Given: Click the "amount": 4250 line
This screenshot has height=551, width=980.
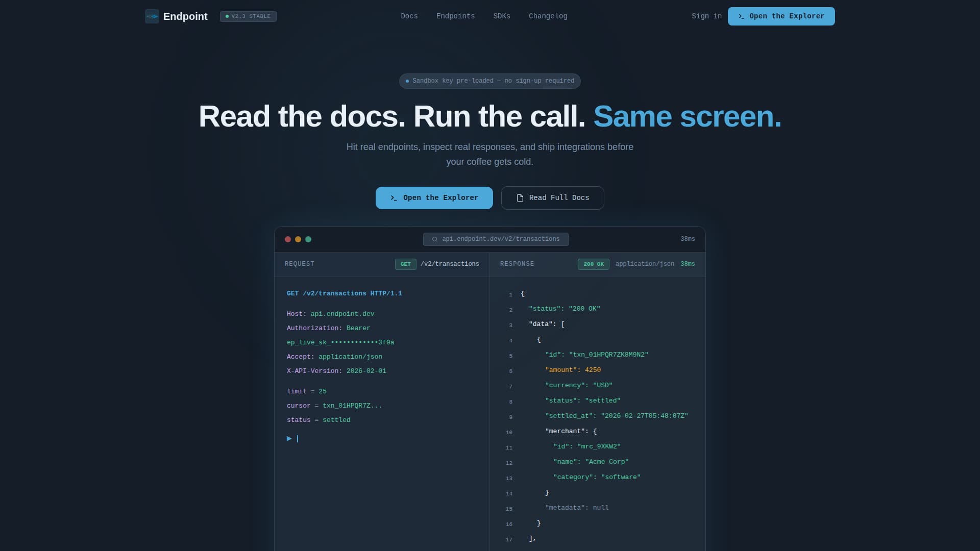Looking at the screenshot, I should pos(573,370).
